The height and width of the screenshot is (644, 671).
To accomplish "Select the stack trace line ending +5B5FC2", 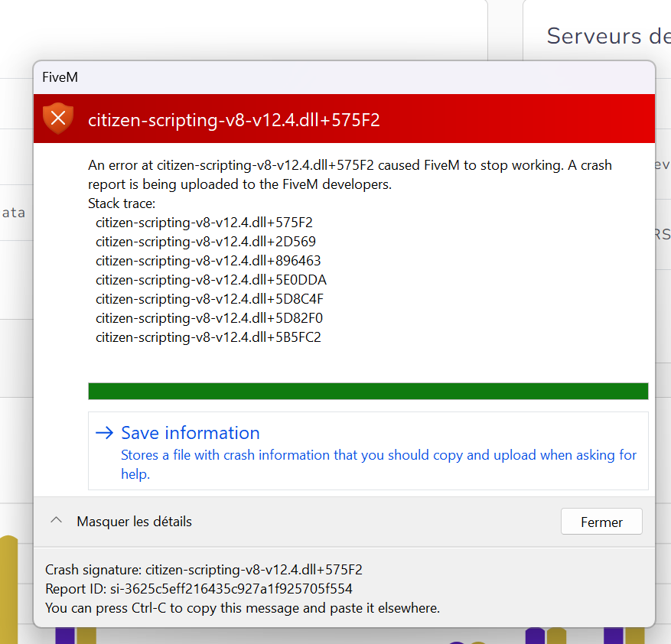I will [x=208, y=337].
